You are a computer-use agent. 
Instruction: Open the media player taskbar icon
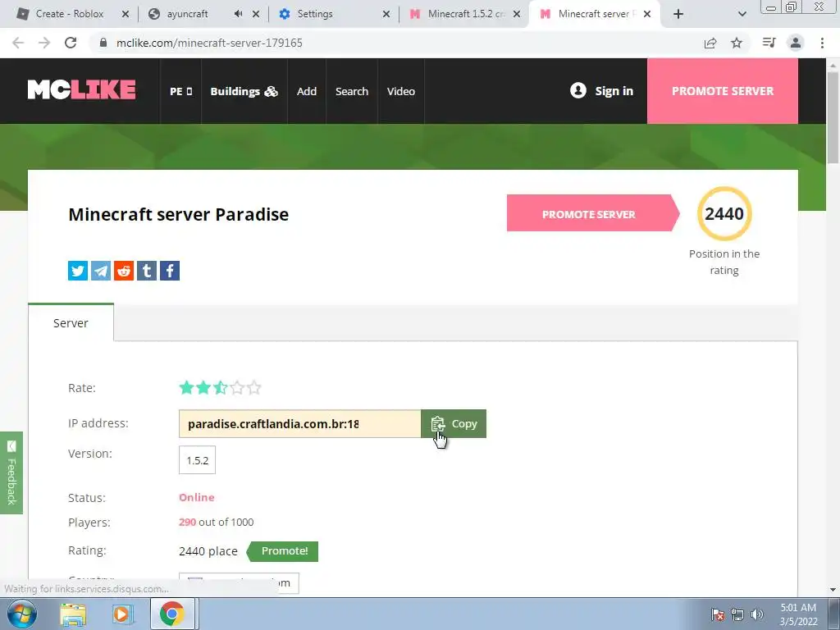click(122, 614)
